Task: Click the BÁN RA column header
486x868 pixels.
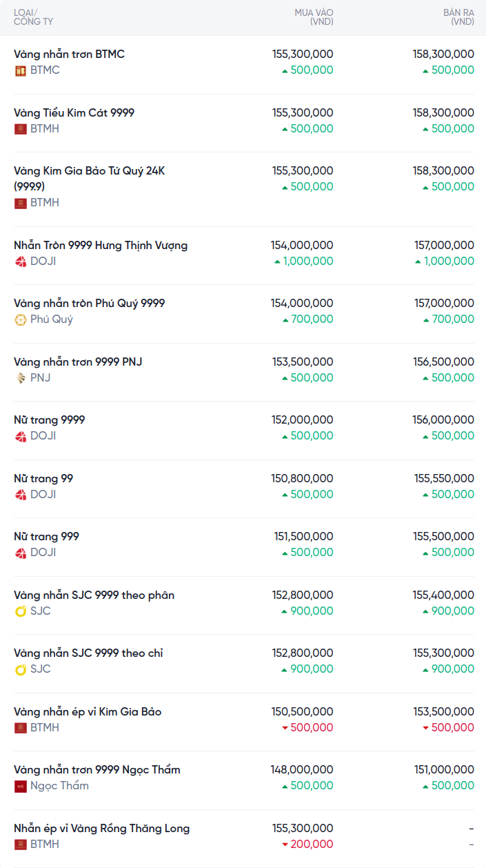Action: click(x=458, y=17)
